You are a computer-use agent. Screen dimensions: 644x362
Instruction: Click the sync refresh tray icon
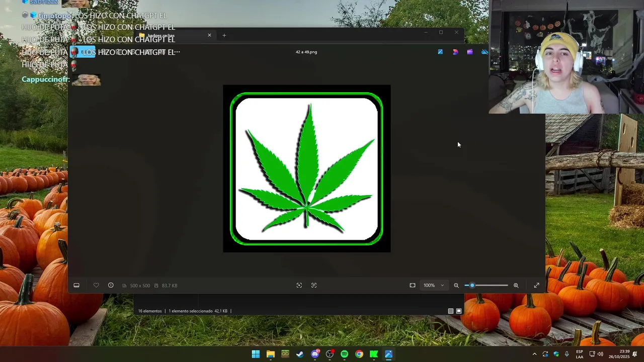click(x=545, y=354)
